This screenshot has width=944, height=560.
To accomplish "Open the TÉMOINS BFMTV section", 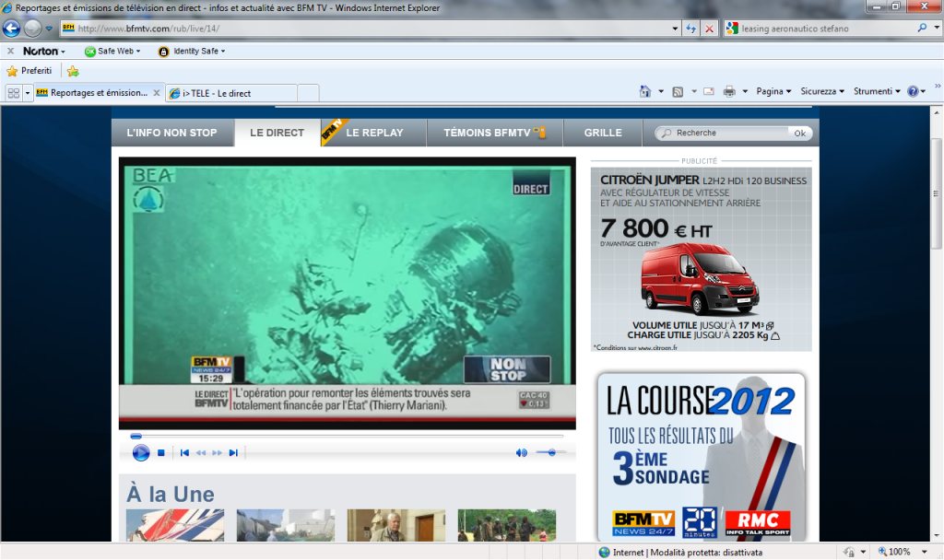I will point(494,133).
